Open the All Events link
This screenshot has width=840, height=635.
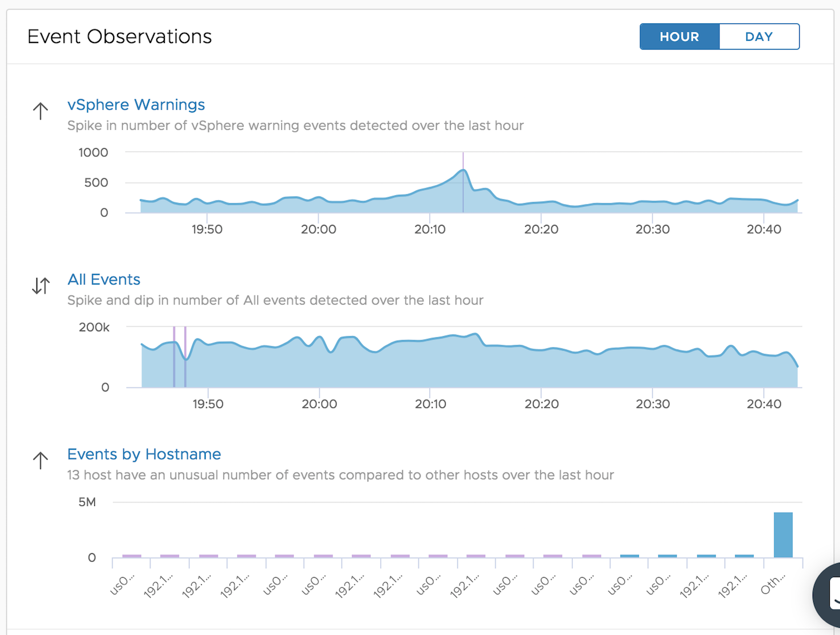click(103, 279)
